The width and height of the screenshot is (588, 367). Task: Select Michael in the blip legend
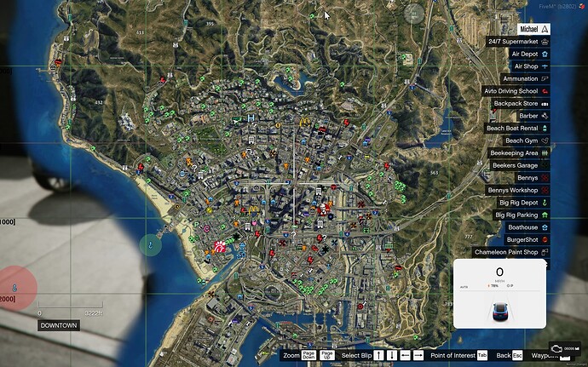(x=534, y=29)
